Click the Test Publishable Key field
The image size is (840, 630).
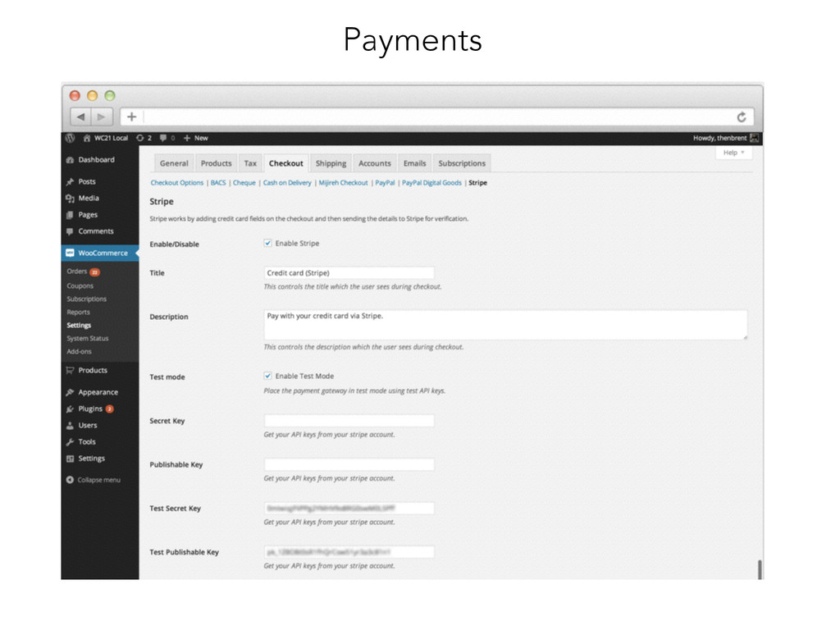349,552
